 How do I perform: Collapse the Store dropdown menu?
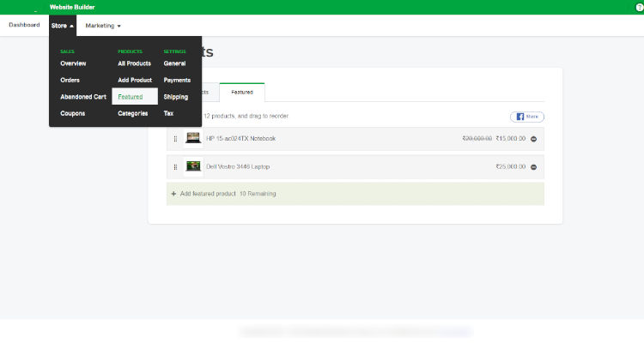(63, 26)
